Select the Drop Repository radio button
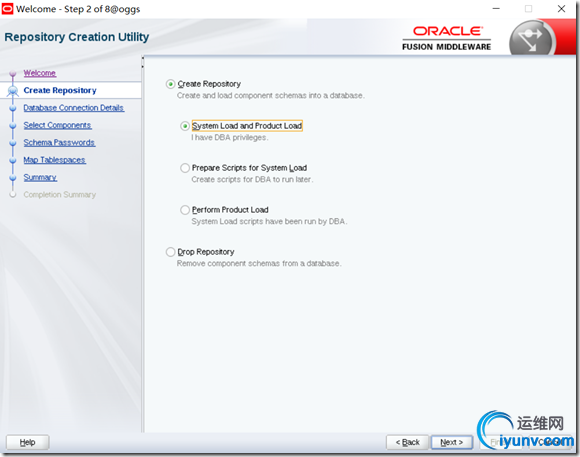 coord(170,252)
